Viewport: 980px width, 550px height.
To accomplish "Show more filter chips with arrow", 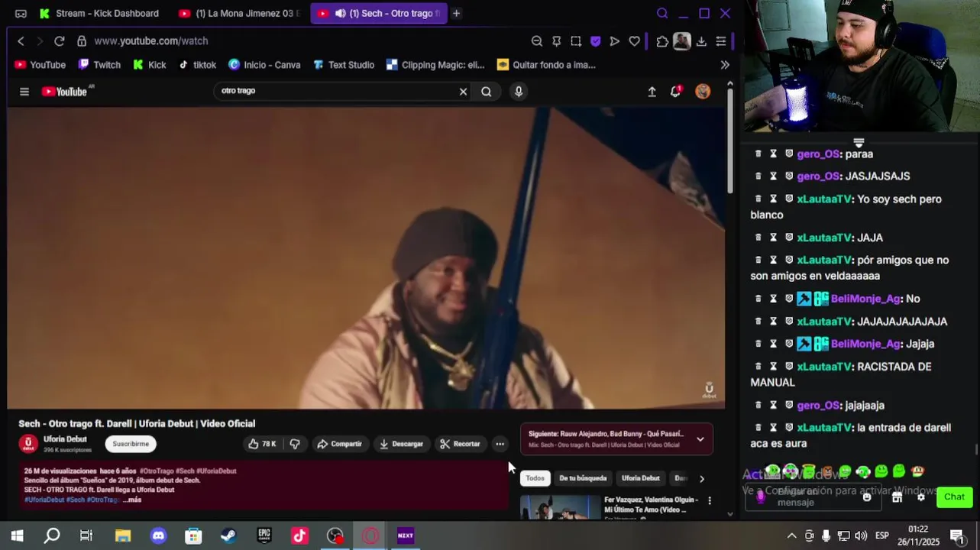I will (702, 479).
